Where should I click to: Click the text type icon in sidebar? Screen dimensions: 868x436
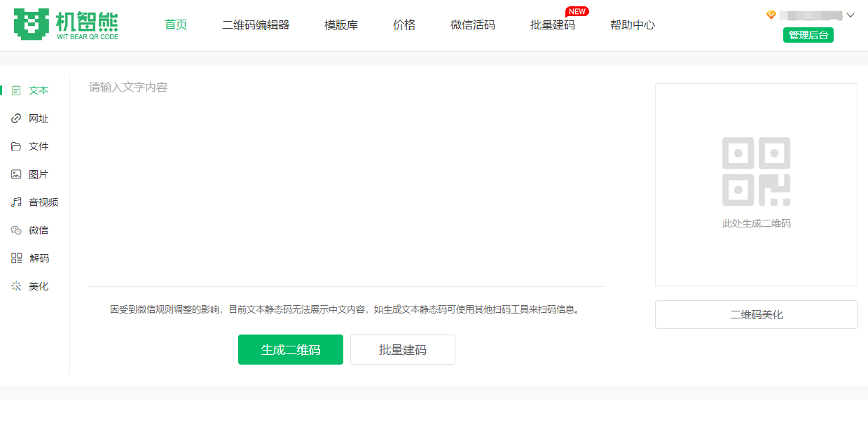16,90
